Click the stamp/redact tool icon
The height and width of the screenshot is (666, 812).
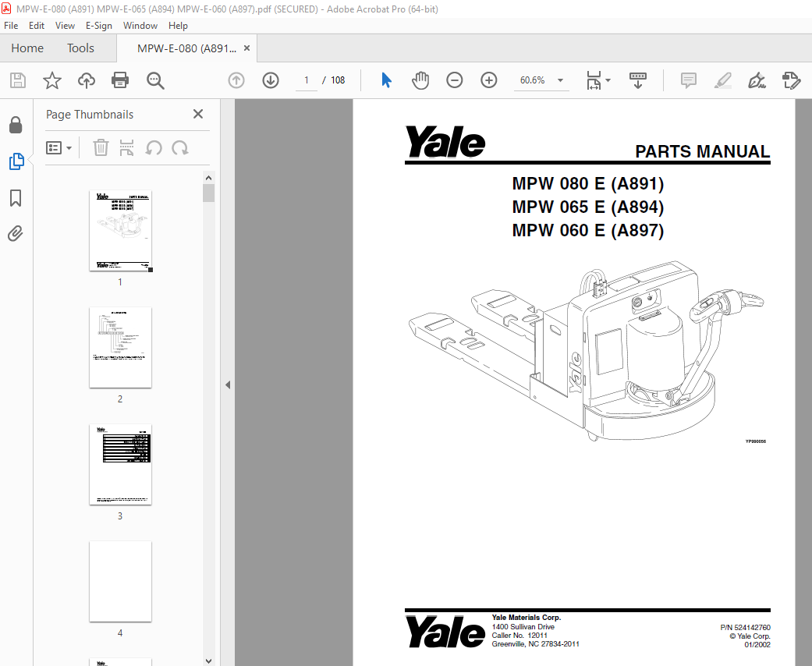coord(791,80)
